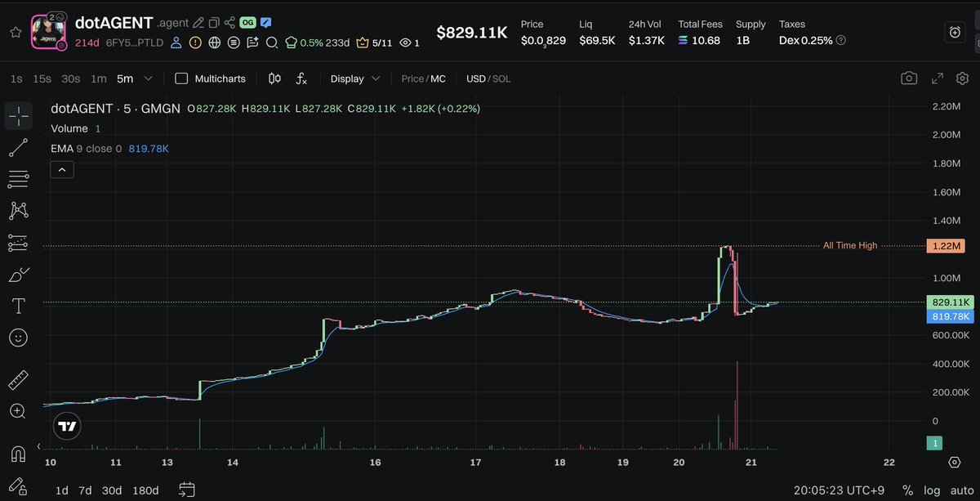Open the blue note badge icon
The height and width of the screenshot is (501, 980).
pos(266,23)
